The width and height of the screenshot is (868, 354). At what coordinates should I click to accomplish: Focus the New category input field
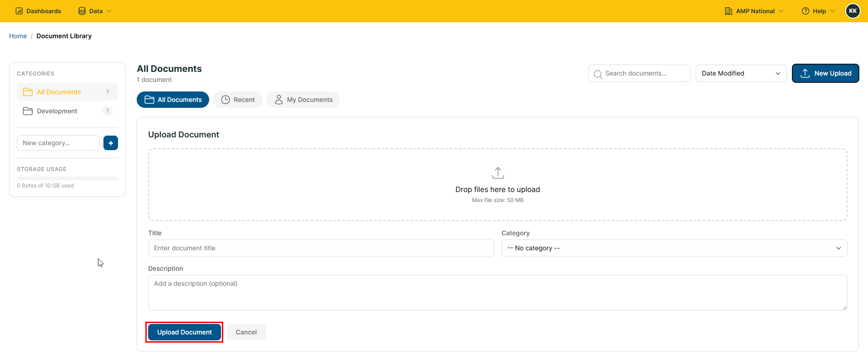coord(58,143)
